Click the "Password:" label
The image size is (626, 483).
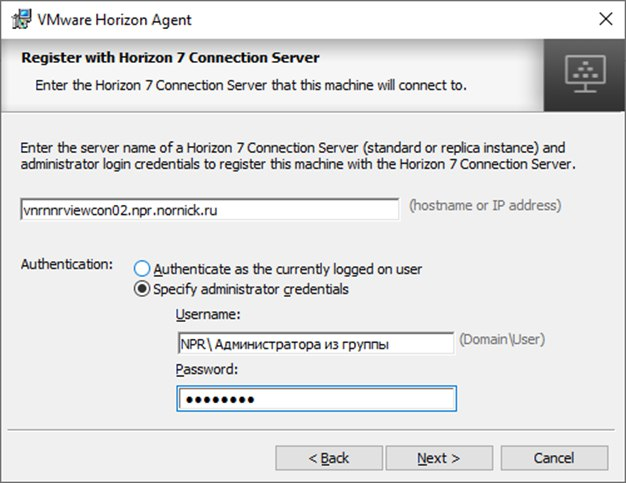pyautogui.click(x=206, y=369)
